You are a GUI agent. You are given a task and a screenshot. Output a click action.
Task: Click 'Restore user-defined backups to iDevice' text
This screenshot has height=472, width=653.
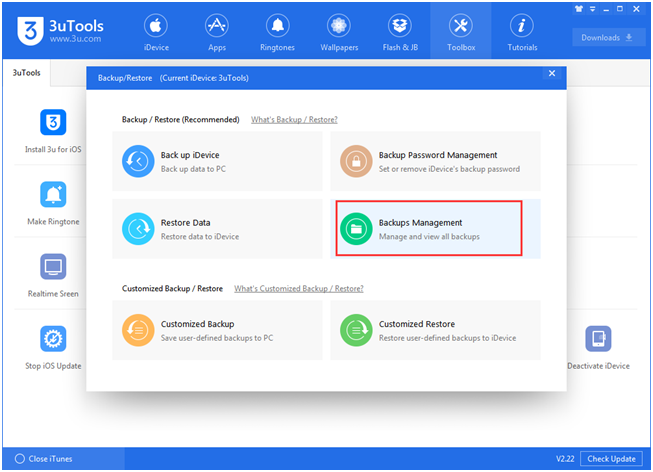447,338
